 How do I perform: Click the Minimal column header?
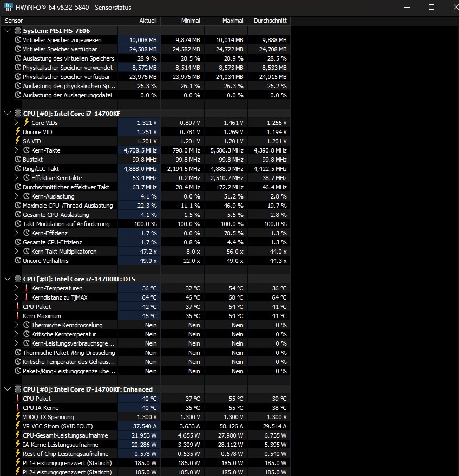pyautogui.click(x=182, y=21)
